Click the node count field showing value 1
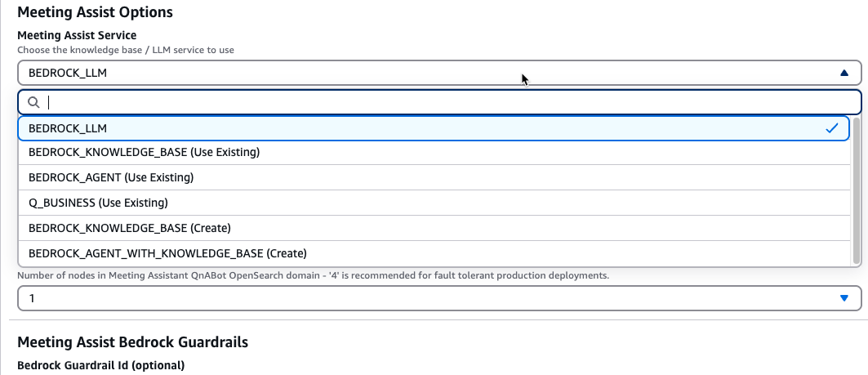This screenshot has height=375, width=868. point(439,298)
